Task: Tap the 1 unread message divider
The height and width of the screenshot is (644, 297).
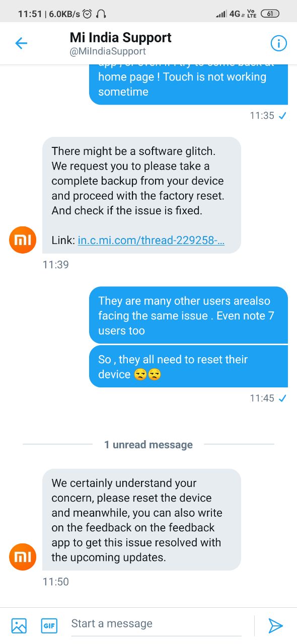Action: pyautogui.click(x=148, y=445)
